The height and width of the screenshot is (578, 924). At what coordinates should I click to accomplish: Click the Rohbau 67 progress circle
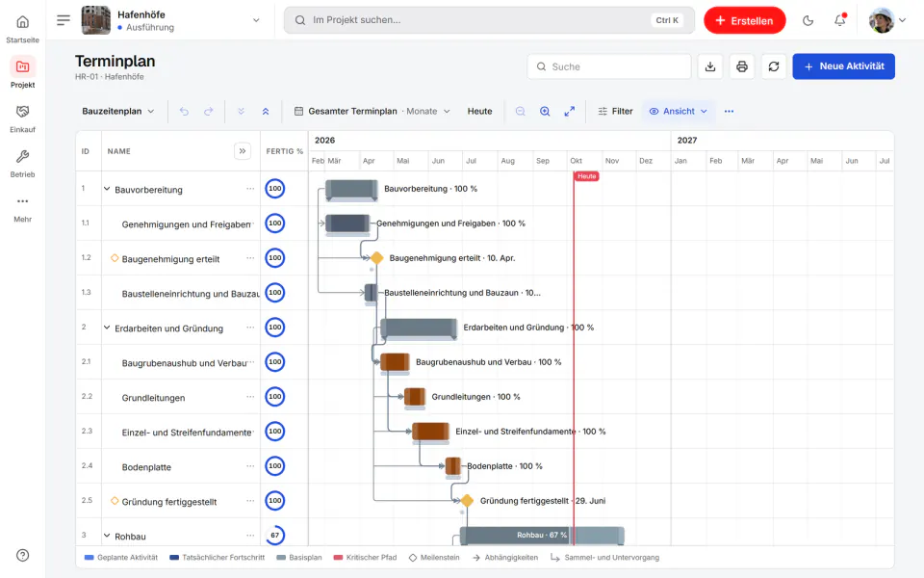(x=274, y=535)
